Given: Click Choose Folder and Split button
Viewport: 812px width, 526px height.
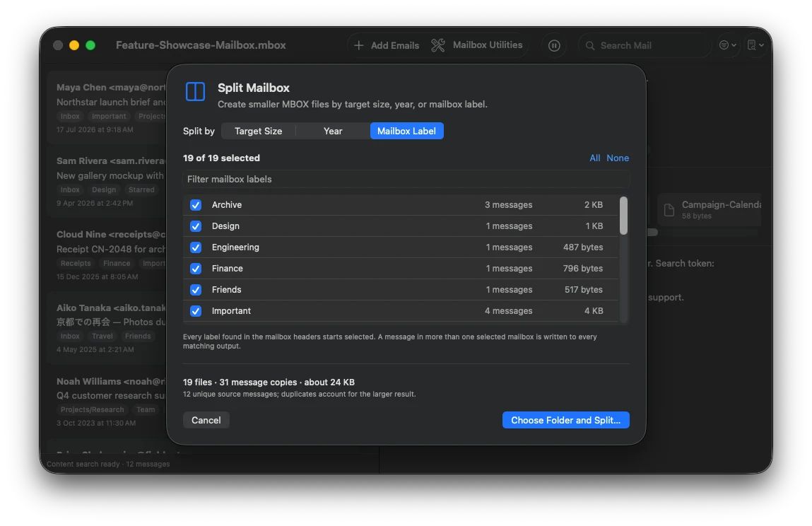Looking at the screenshot, I should coord(566,420).
